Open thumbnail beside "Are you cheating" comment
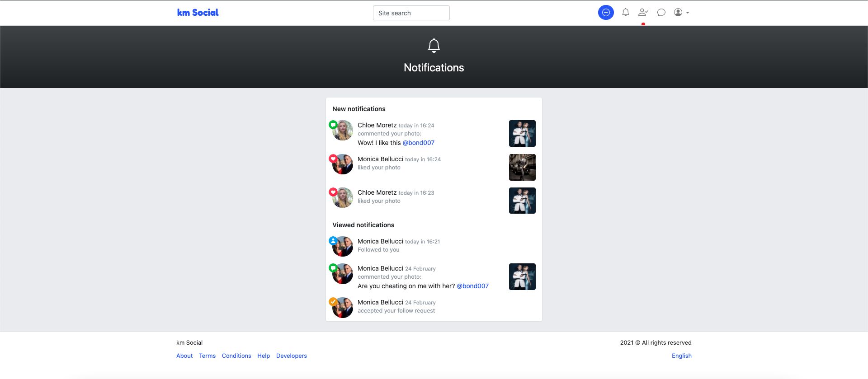The height and width of the screenshot is (379, 868). (x=522, y=276)
